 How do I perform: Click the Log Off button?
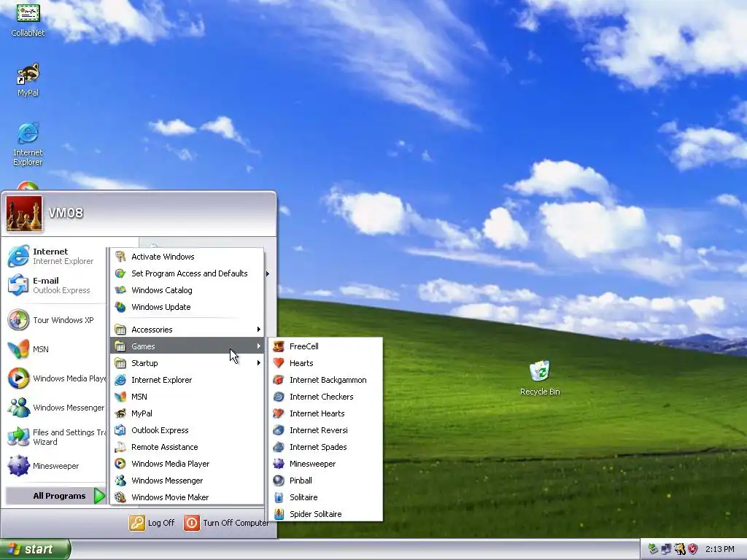[152, 523]
